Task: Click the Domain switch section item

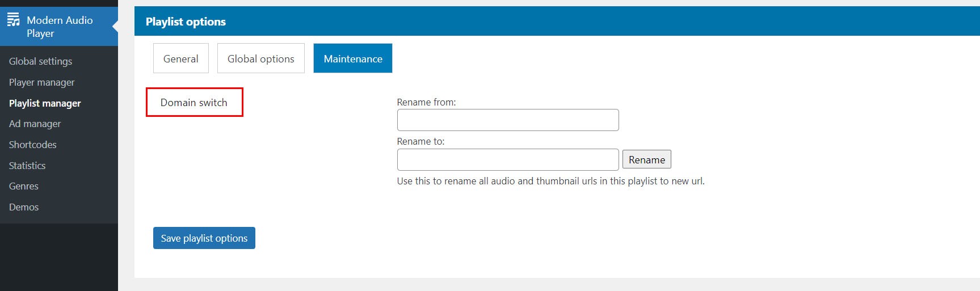Action: [x=194, y=103]
